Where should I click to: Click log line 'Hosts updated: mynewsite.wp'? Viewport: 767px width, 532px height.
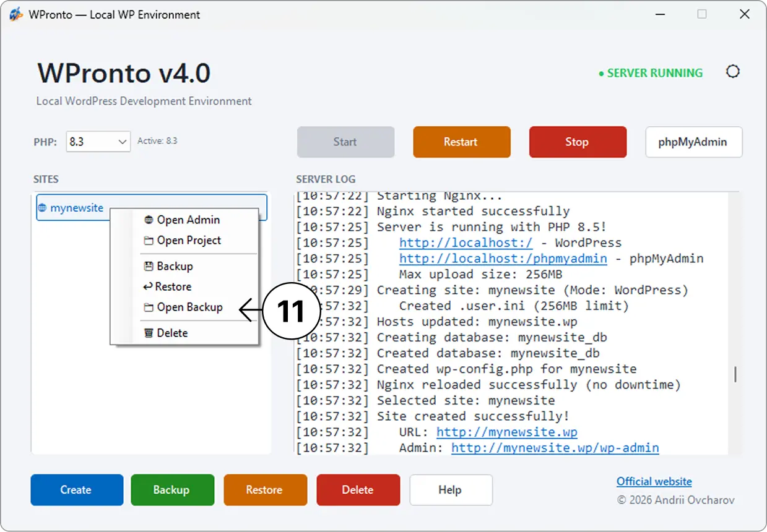[477, 322]
